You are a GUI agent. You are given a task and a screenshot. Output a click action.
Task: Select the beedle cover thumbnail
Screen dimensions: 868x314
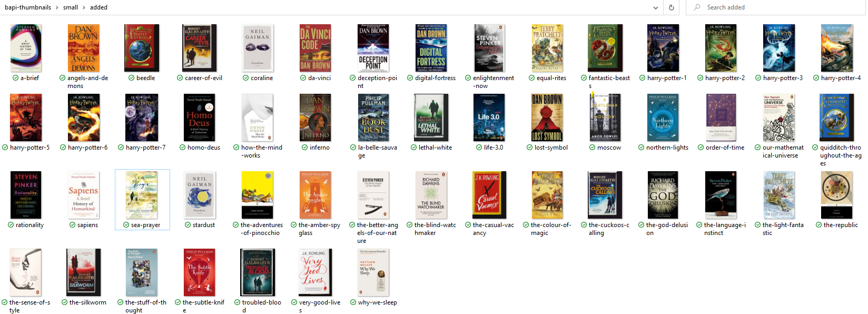pos(142,48)
